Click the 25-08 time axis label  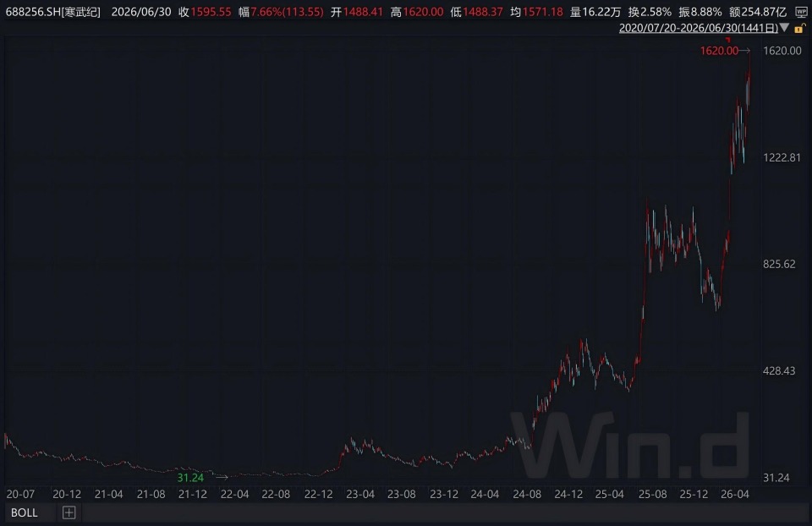click(x=652, y=495)
